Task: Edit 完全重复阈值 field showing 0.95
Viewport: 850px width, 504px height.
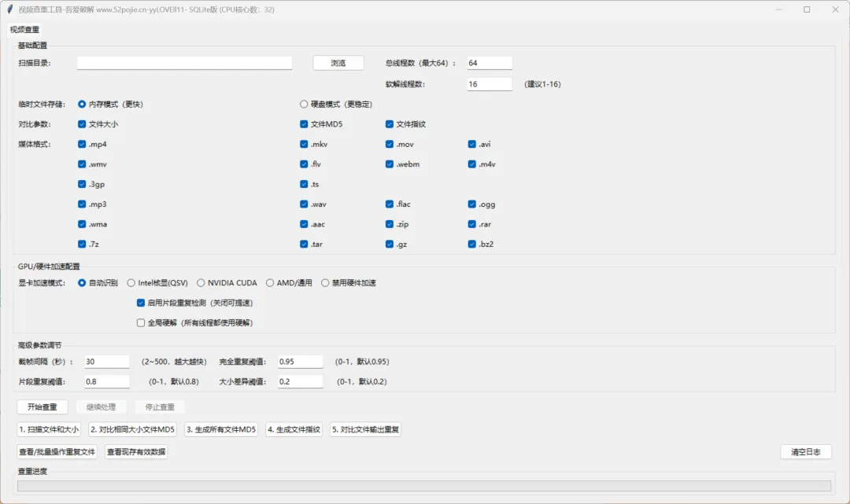Action: (x=301, y=362)
